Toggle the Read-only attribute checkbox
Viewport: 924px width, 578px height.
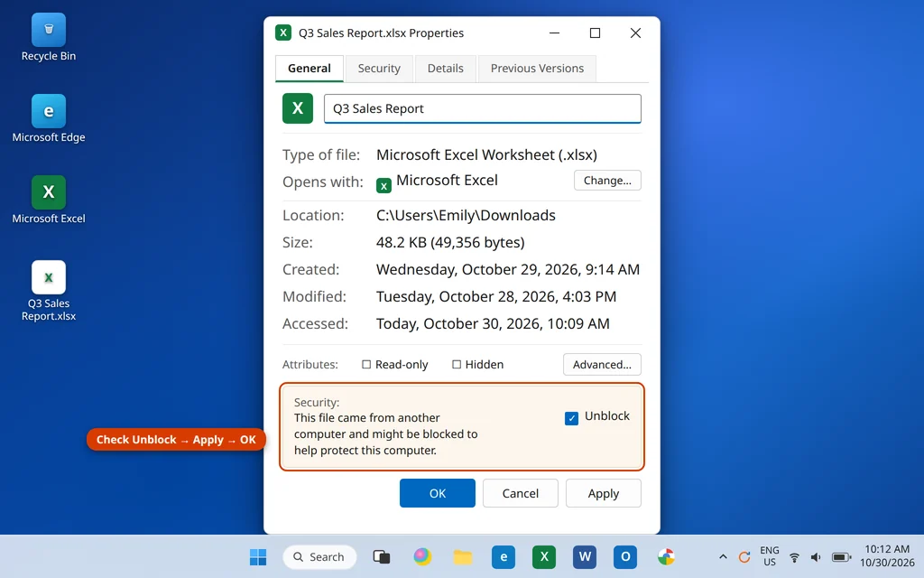coord(366,365)
